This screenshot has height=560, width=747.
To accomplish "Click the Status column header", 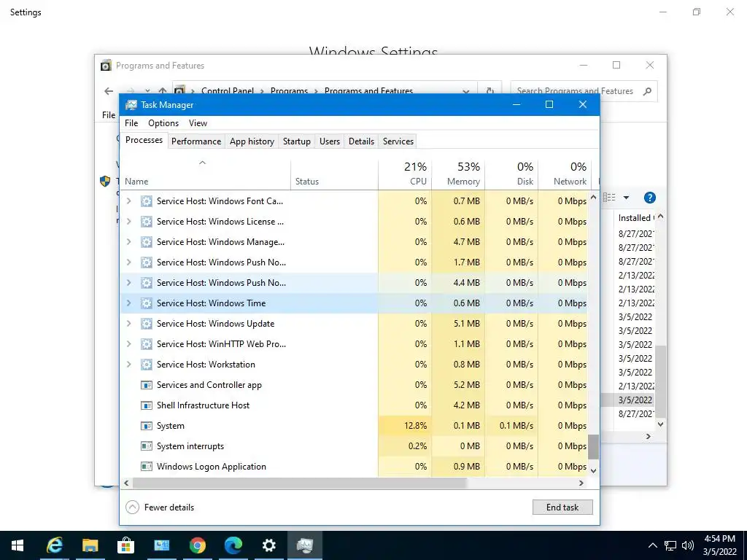I will pos(334,174).
